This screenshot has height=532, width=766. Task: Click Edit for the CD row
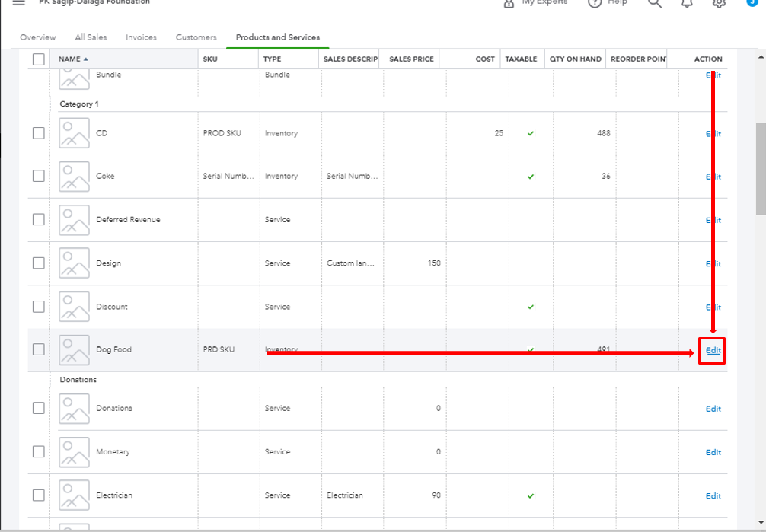point(713,134)
